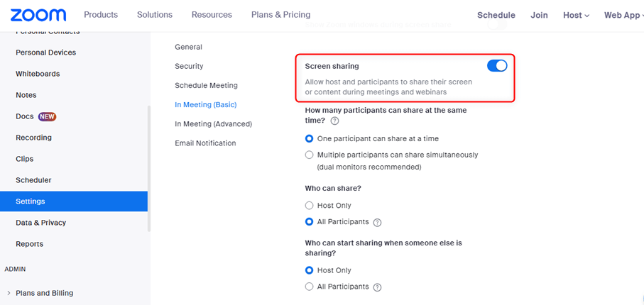Click help icon next to Who can share All Participants

378,222
